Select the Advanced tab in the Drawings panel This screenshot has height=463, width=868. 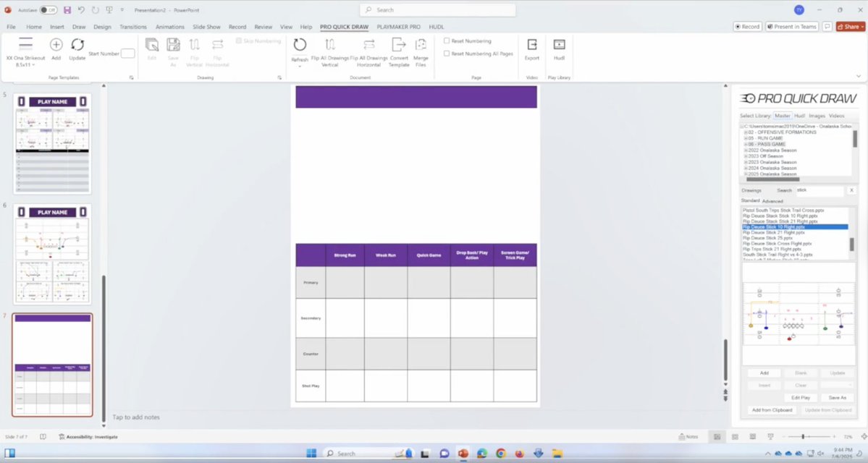pyautogui.click(x=772, y=200)
